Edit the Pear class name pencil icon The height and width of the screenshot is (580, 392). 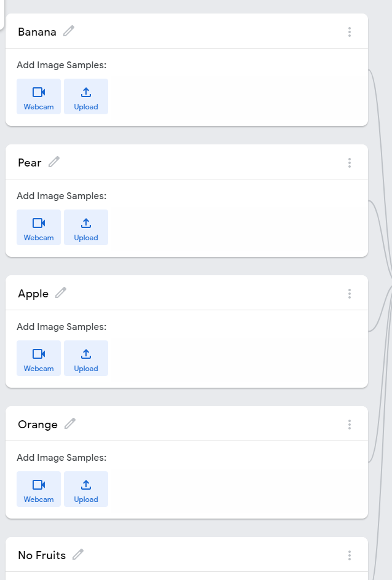point(54,162)
